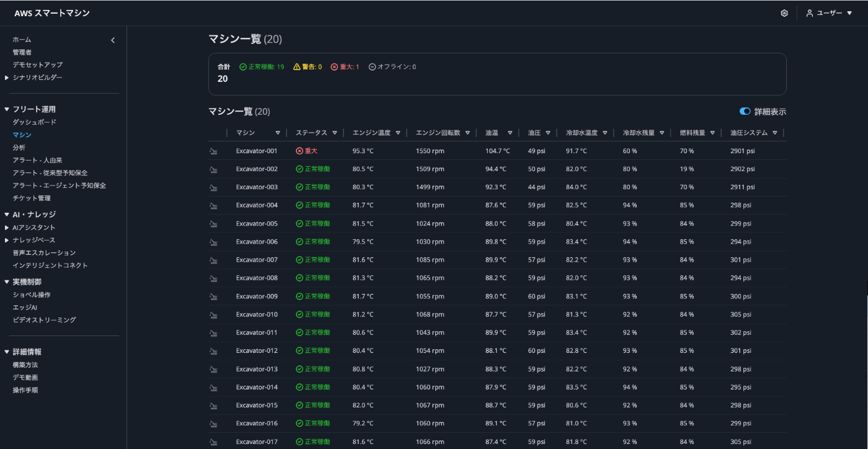The image size is (868, 449).
Task: Open ダッシュボード in the sidebar
Action: pos(35,122)
